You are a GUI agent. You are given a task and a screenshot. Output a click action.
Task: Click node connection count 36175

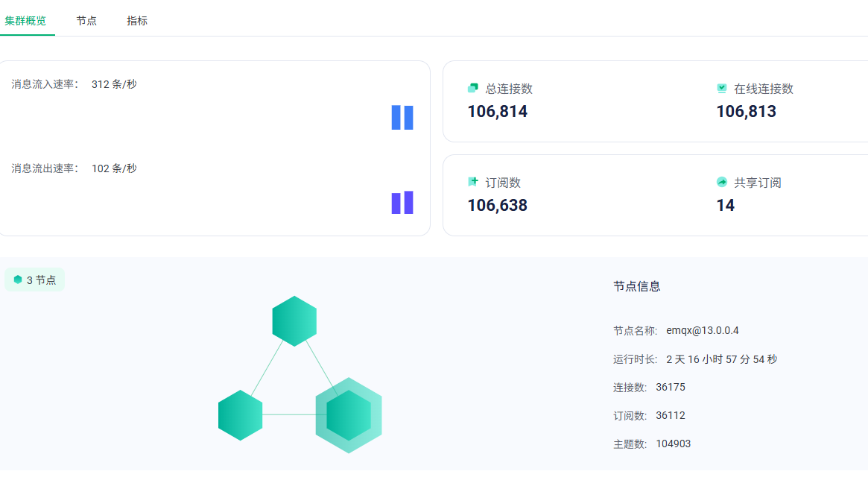[x=671, y=387]
